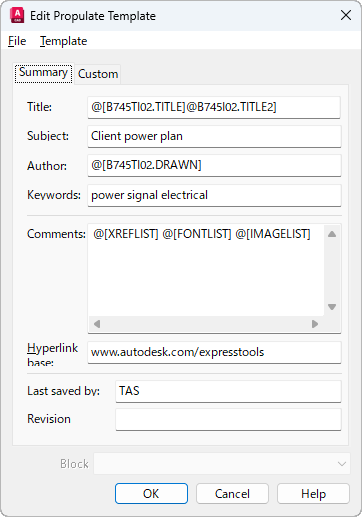The height and width of the screenshot is (517, 362).
Task: Click the Keywords text field
Action: (214, 195)
